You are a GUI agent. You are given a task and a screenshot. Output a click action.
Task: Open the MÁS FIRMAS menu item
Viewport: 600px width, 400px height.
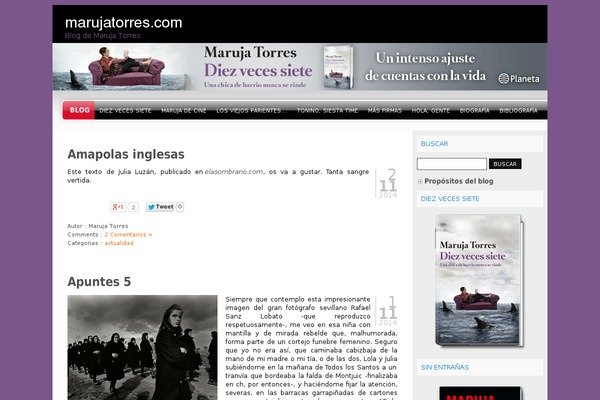coord(385,111)
